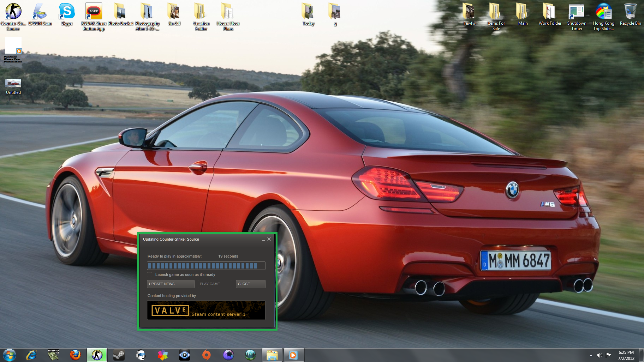
Task: Click the Valve Steam content server banner
Action: (206, 310)
